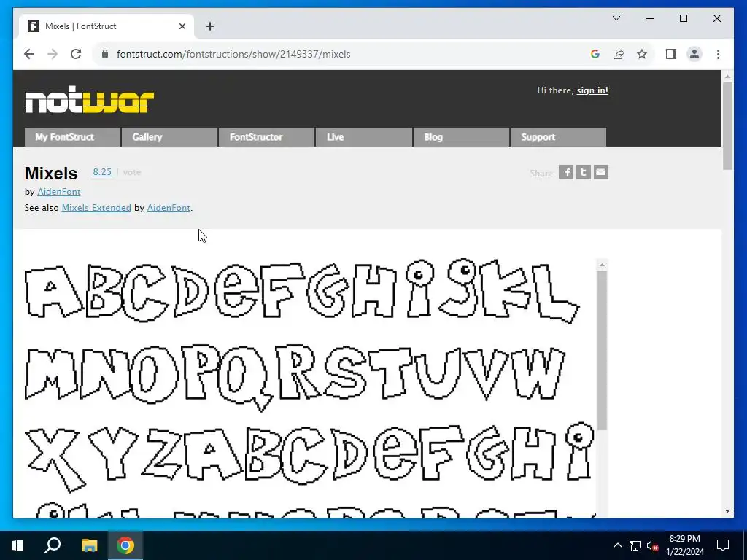This screenshot has height=560, width=747.
Task: Share Mixels on Facebook
Action: (x=566, y=172)
